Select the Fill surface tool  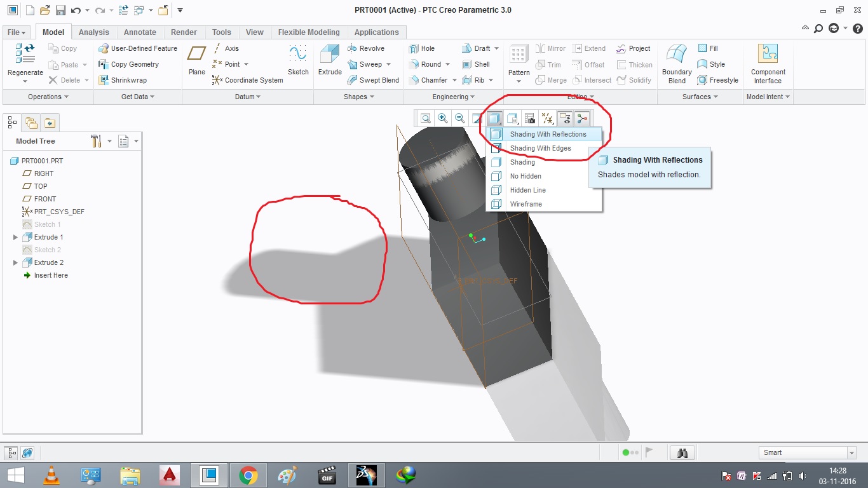coord(707,48)
